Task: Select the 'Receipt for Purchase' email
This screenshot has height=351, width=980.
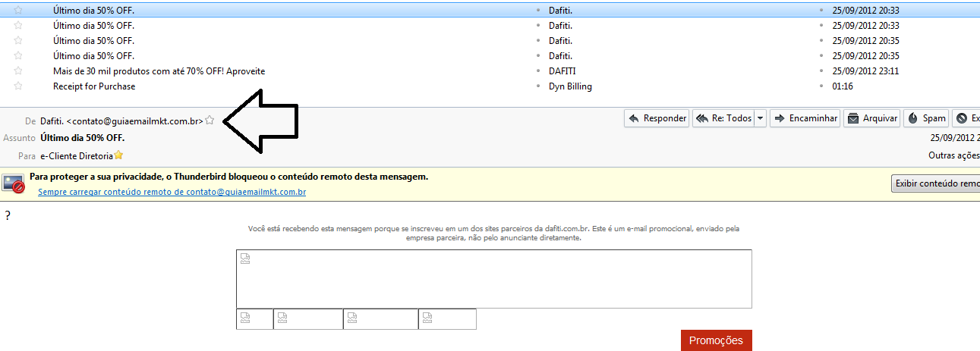Action: click(94, 86)
